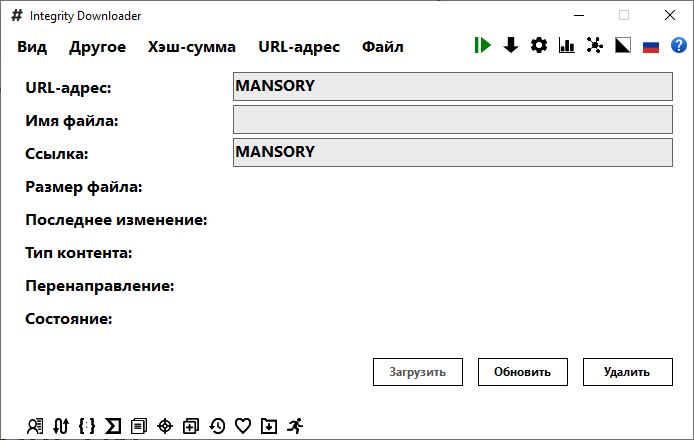Screen dimensions: 694x440
Task: Click the Размер файла label
Action: (84, 187)
